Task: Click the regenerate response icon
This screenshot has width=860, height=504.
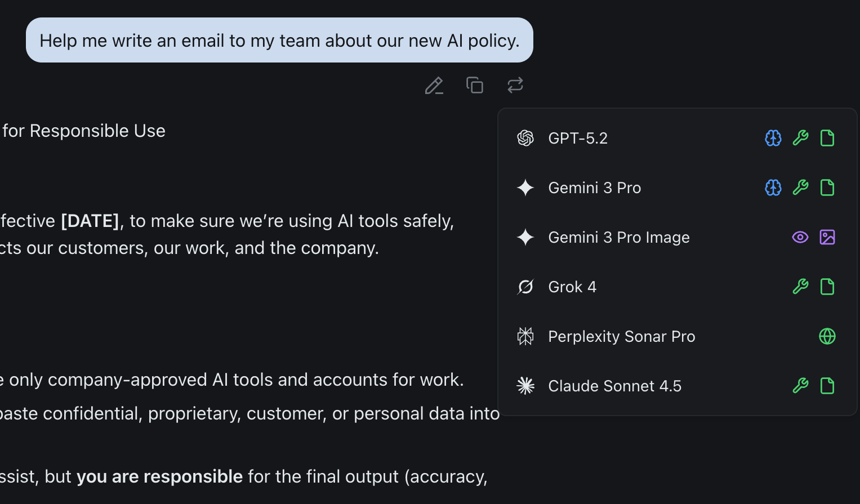Action: click(x=515, y=85)
